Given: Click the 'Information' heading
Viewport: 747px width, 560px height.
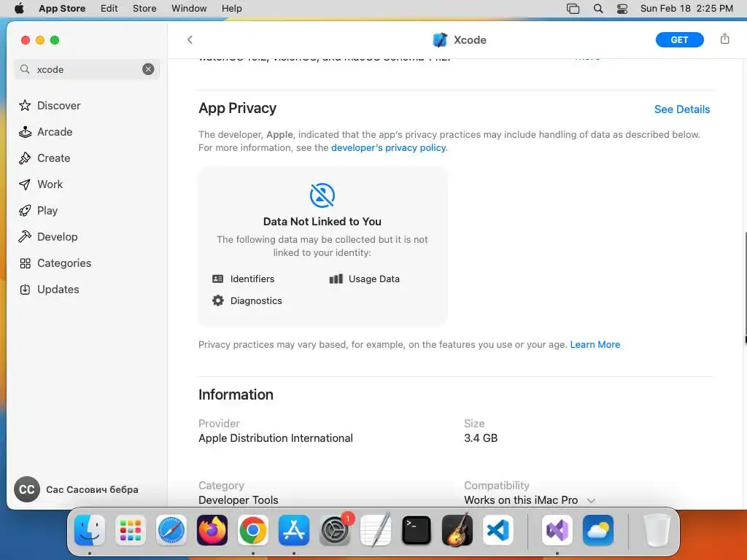Looking at the screenshot, I should coord(236,394).
